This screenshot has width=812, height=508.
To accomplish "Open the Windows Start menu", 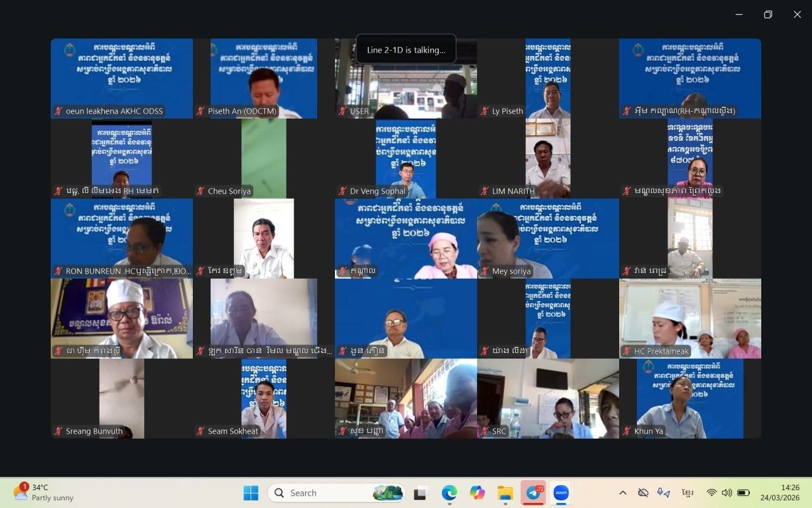I will (251, 493).
